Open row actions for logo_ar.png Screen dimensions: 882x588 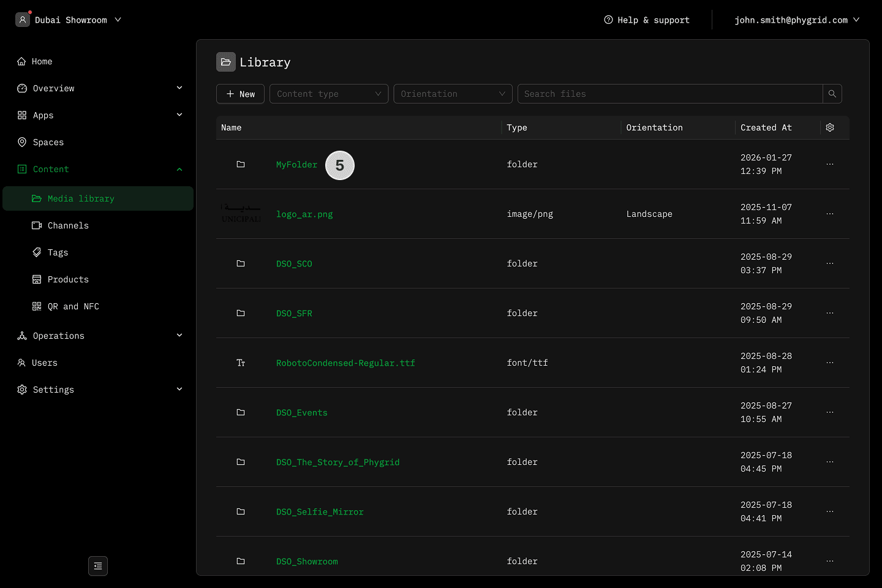click(830, 214)
